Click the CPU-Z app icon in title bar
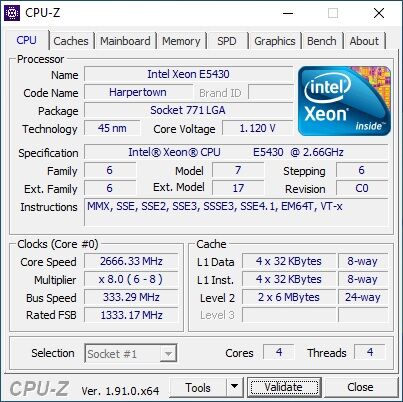Viewport: 403px width, 402px height. (x=12, y=13)
